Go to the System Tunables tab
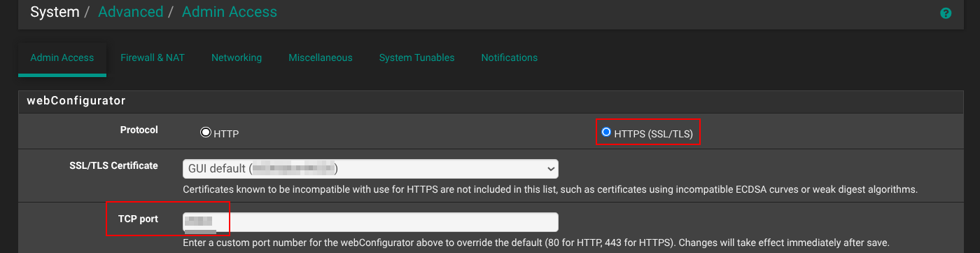This screenshot has width=980, height=253. (x=416, y=57)
